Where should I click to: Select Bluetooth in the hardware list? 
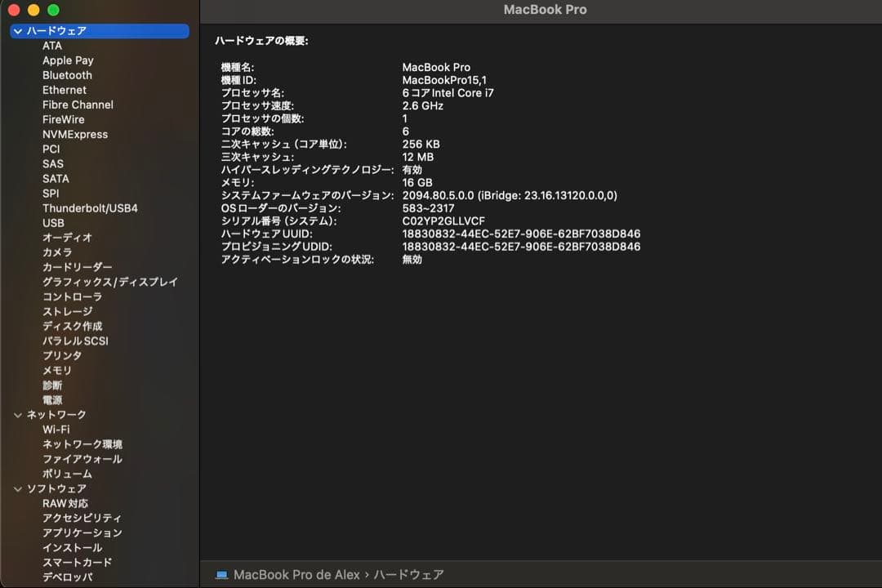[66, 74]
